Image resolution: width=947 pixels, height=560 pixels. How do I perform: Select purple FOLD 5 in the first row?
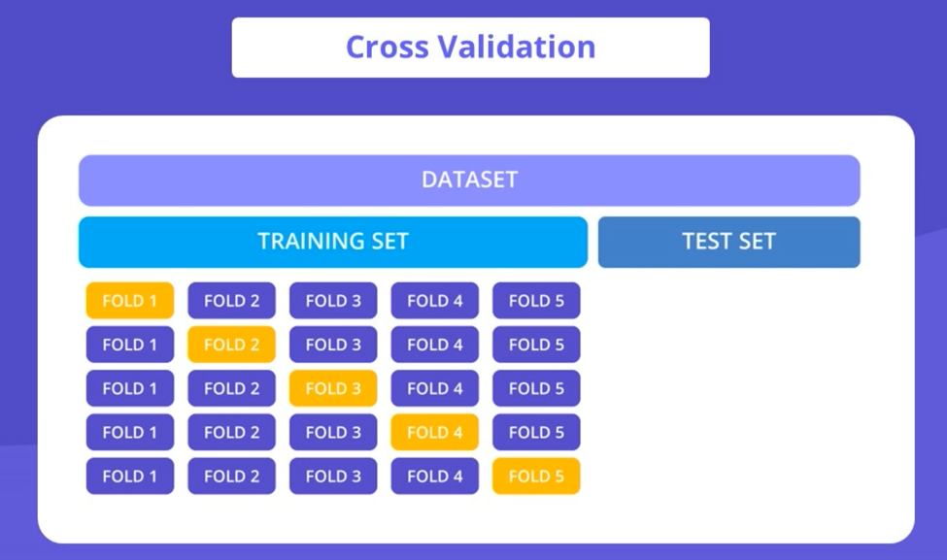[536, 301]
